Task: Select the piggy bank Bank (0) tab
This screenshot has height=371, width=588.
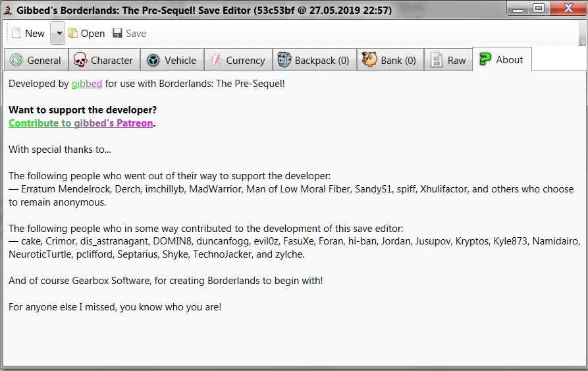Action: point(369,60)
